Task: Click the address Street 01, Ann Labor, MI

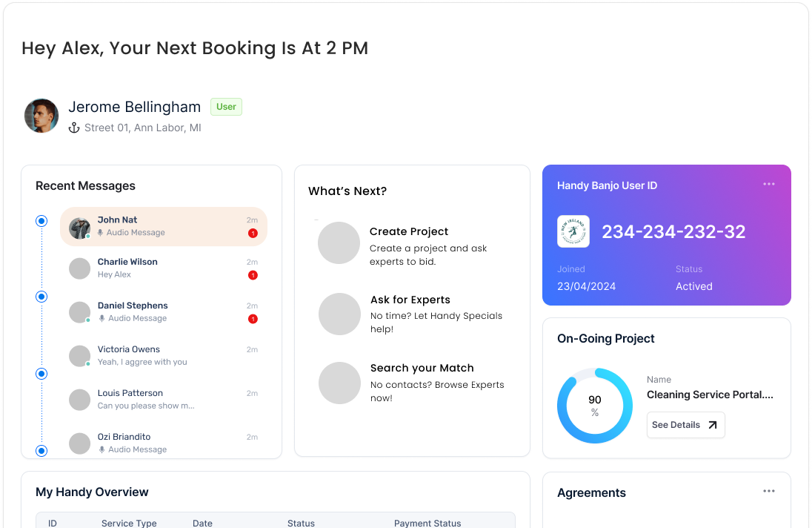Action: click(143, 128)
